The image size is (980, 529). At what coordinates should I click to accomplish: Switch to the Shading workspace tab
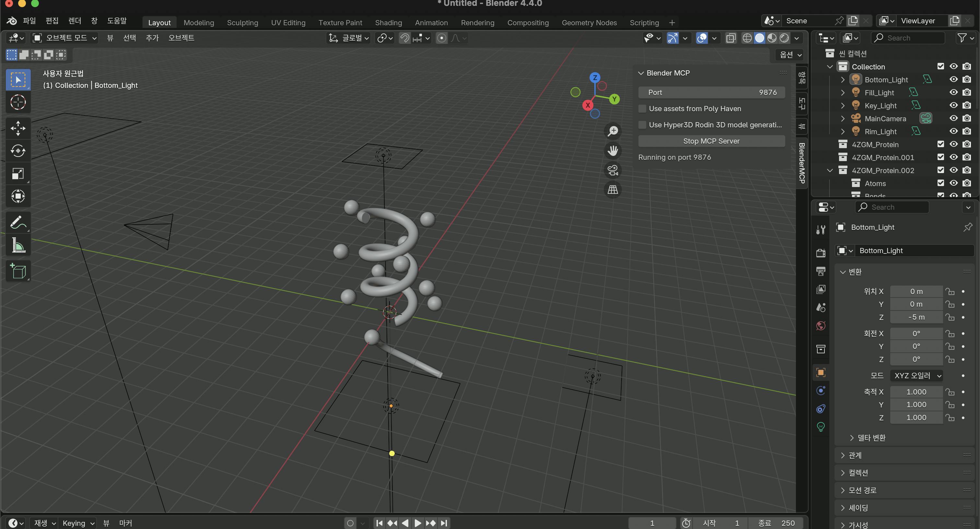pos(388,22)
